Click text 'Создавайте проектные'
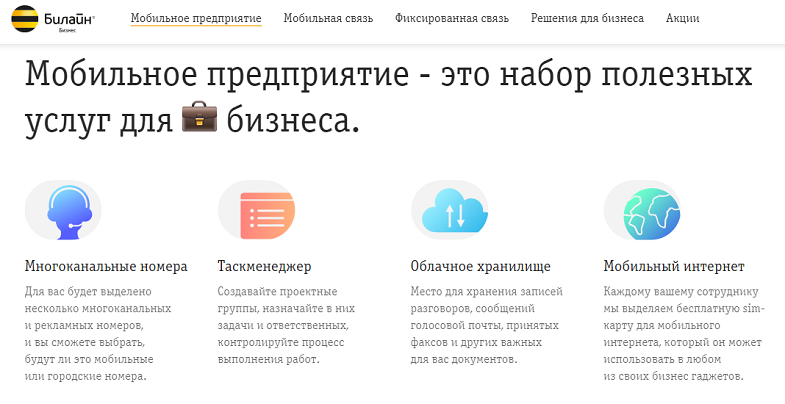Screen dimensions: 785x404 277,291
